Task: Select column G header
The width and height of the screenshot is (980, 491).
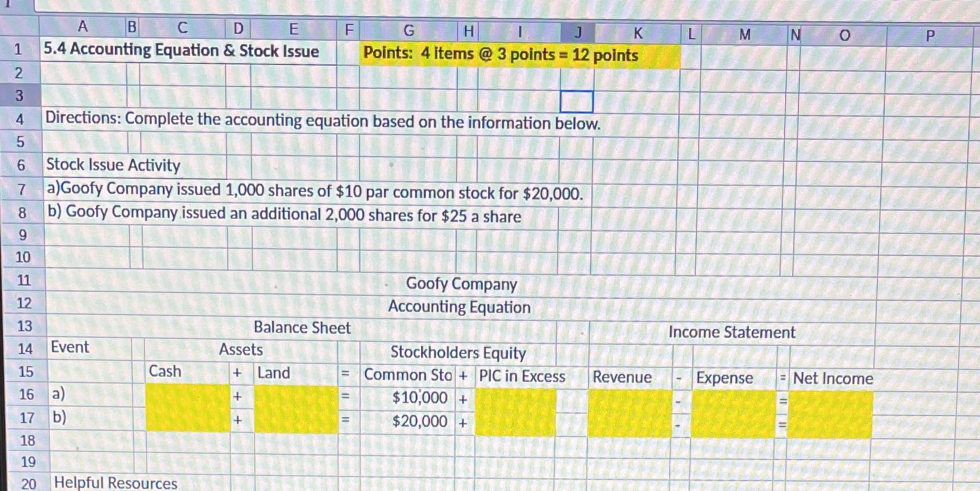Action: point(408,30)
